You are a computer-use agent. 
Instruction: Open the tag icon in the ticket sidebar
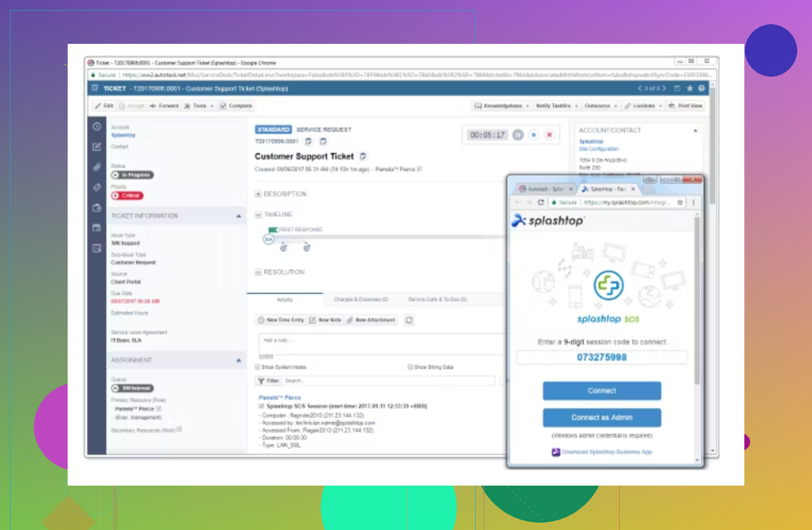point(97,187)
